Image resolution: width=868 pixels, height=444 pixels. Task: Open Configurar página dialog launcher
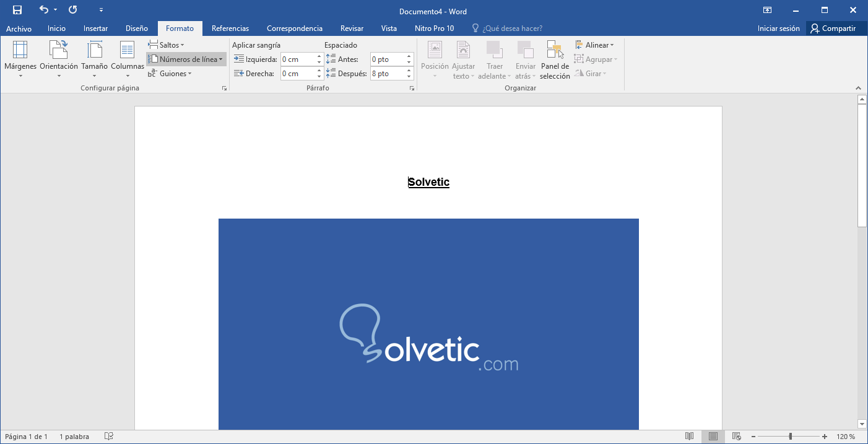click(x=224, y=89)
